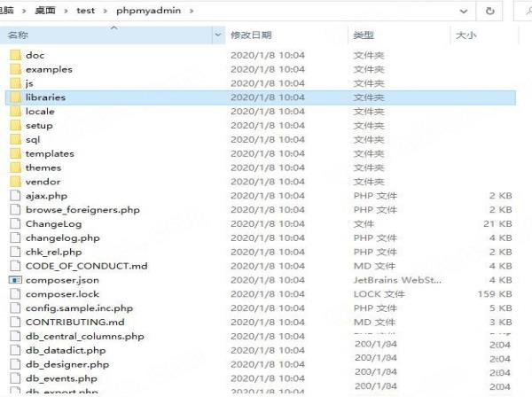
Task: Click the vendor folder icon
Action: point(14,182)
